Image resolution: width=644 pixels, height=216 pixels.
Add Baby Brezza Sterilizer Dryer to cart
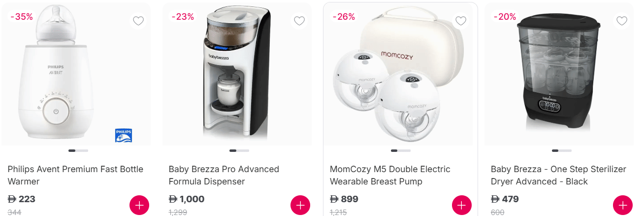click(x=622, y=205)
